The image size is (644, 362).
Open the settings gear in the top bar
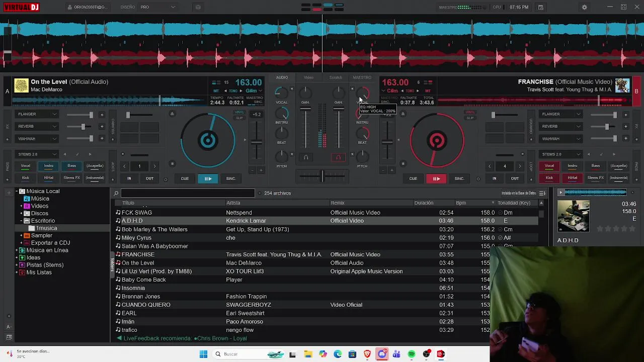coord(584,7)
